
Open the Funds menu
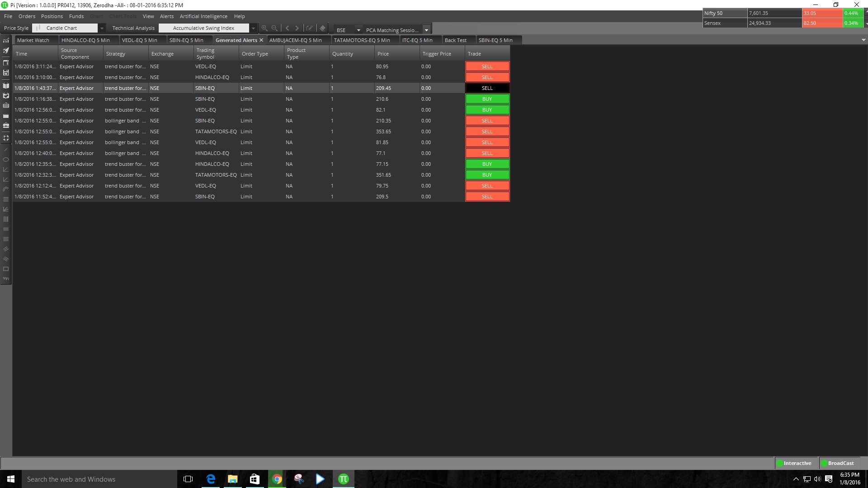tap(76, 16)
